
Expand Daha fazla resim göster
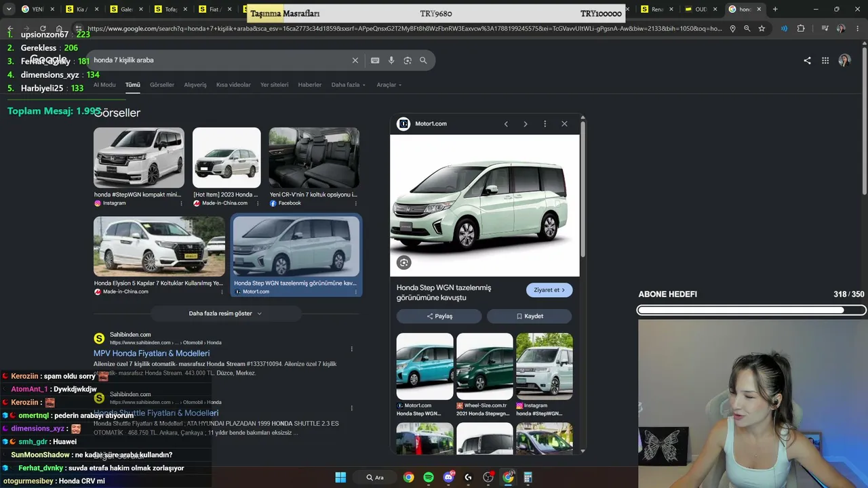tap(226, 314)
